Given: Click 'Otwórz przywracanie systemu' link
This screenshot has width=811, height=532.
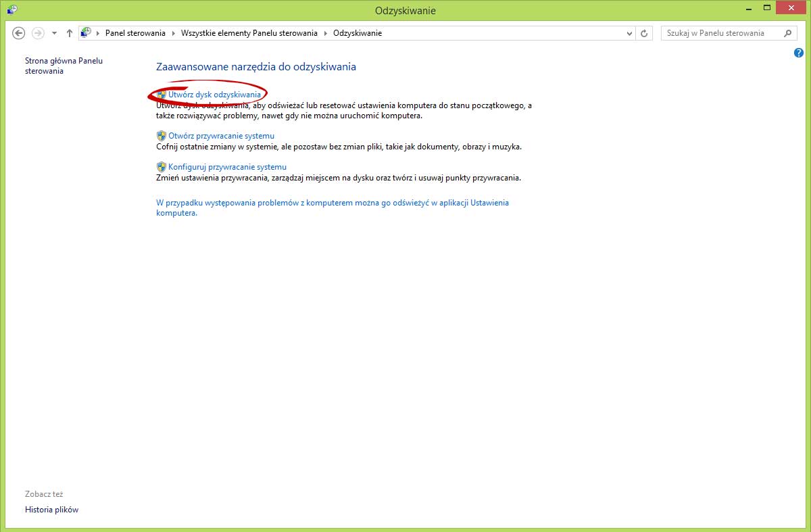Looking at the screenshot, I should click(221, 136).
